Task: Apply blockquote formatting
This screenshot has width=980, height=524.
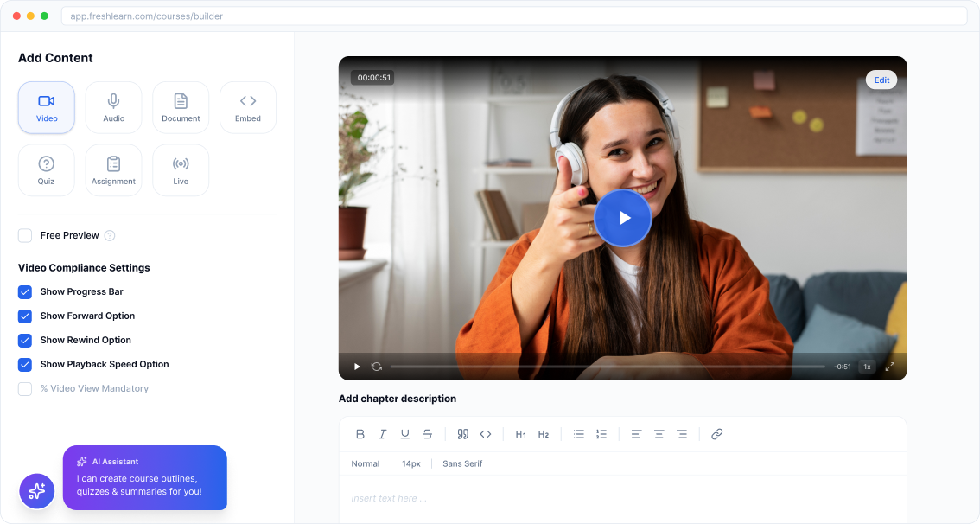Action: (x=462, y=434)
